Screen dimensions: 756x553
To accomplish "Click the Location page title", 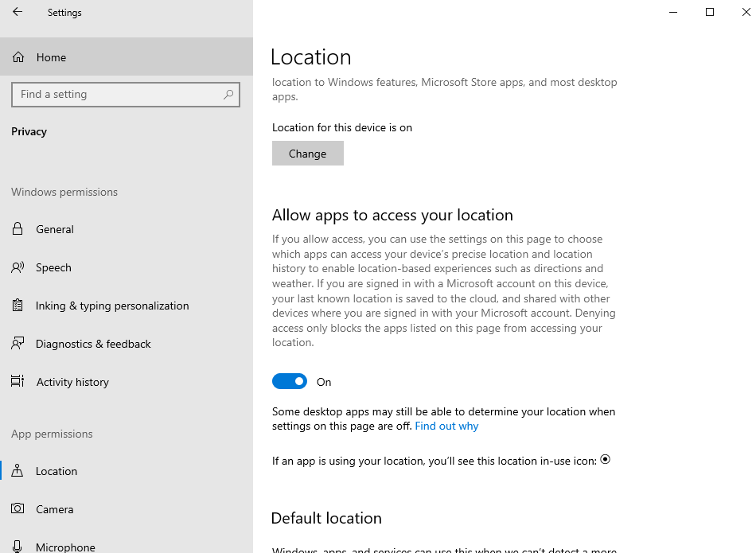I will click(x=311, y=56).
